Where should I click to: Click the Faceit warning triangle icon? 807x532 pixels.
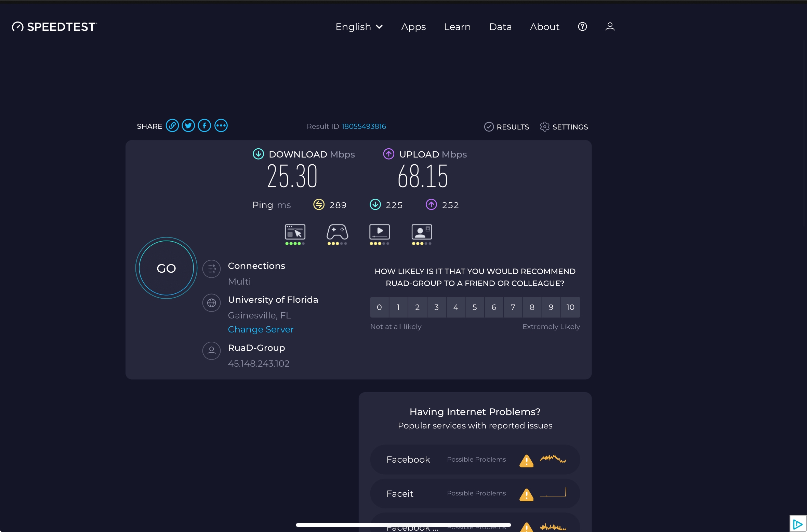coord(527,494)
